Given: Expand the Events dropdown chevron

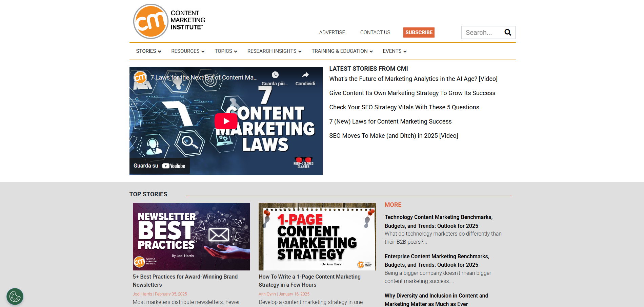Looking at the screenshot, I should 405,51.
